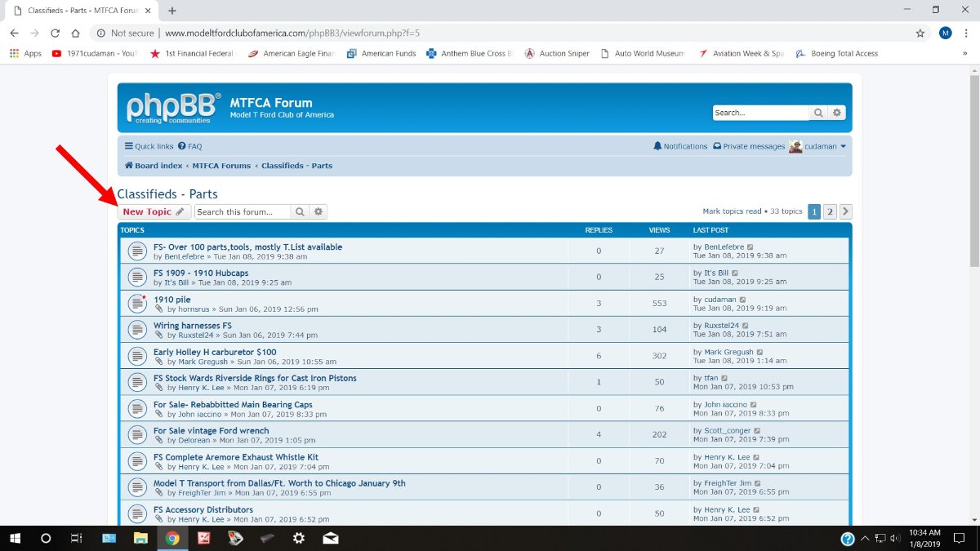Viewport: 980px width, 551px height.
Task: Click the forum search magnifier icon
Action: pyautogui.click(x=300, y=212)
